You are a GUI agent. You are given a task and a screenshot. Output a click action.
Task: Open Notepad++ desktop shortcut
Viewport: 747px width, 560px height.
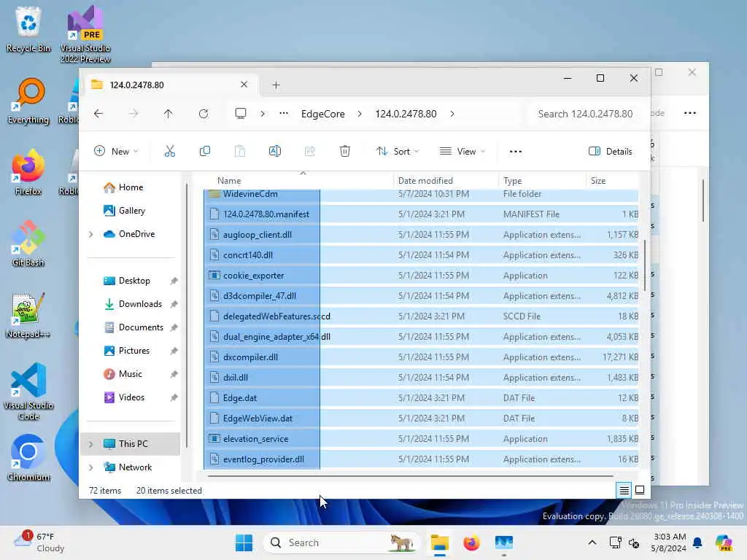28,315
